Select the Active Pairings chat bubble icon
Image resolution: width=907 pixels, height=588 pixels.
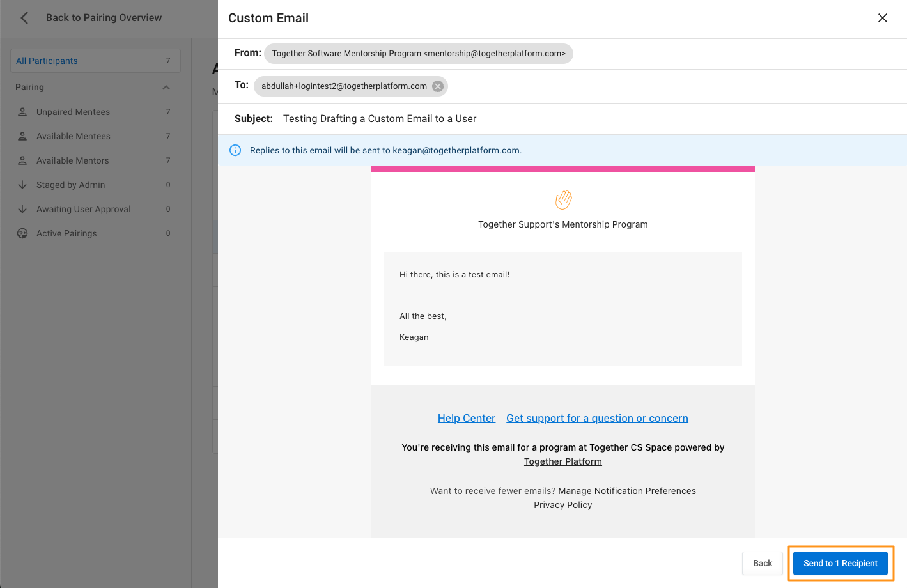[x=22, y=233]
